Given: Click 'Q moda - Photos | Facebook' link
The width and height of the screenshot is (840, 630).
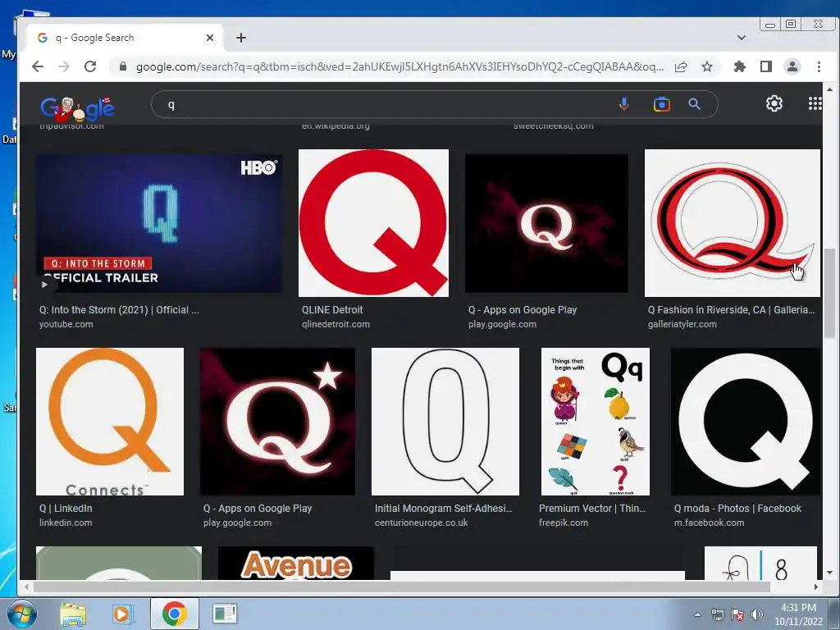Looking at the screenshot, I should [x=737, y=508].
